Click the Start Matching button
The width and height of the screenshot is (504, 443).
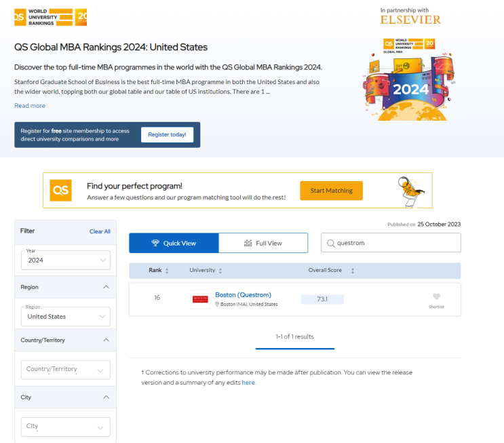[332, 191]
